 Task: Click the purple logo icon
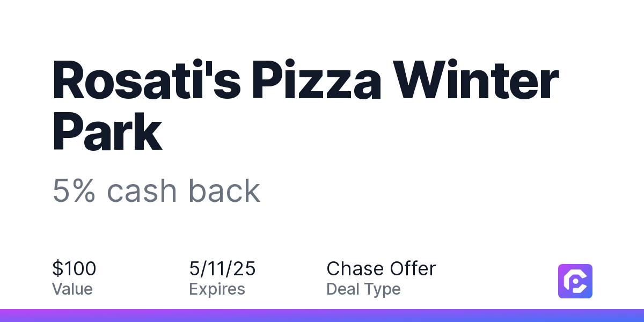tap(575, 281)
